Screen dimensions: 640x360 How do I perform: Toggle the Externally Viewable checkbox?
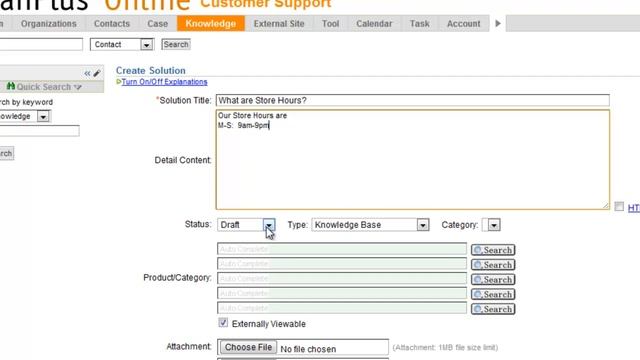coord(223,323)
